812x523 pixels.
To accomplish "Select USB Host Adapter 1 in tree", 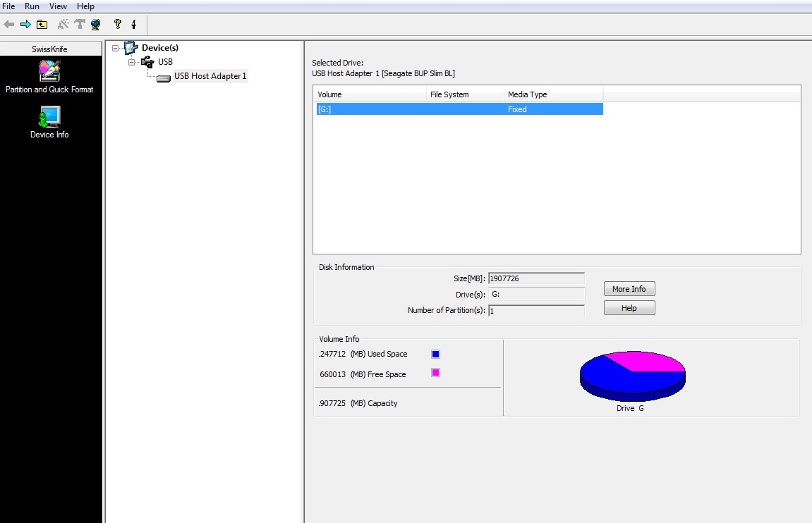I will [210, 76].
